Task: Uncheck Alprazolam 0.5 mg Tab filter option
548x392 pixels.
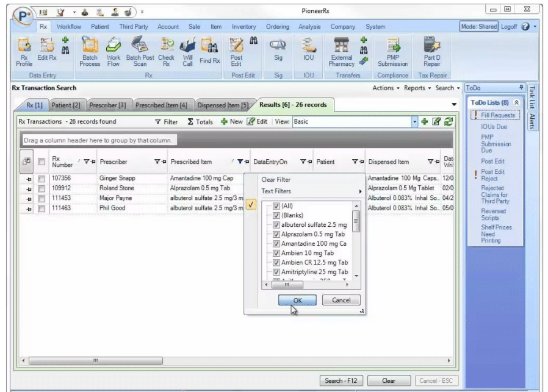Action: (276, 234)
